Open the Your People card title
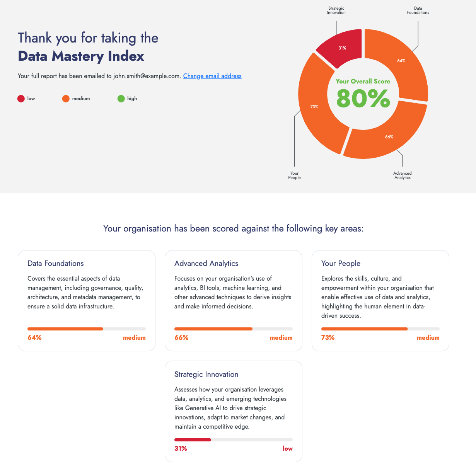The height and width of the screenshot is (470, 476). coord(341,264)
